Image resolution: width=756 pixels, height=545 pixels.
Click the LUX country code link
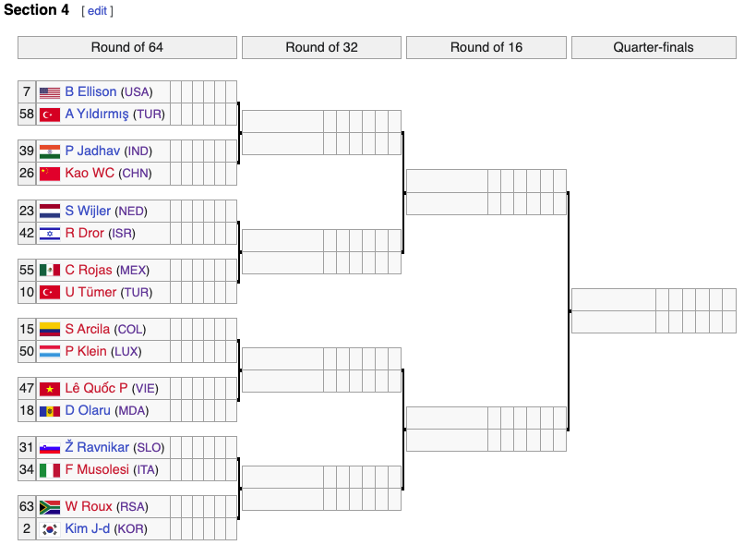click(127, 352)
